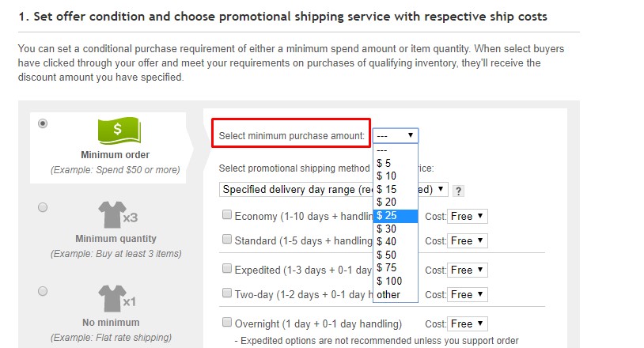Expand the Overnight Cost dropdown
This screenshot has width=644, height=348.
point(467,323)
